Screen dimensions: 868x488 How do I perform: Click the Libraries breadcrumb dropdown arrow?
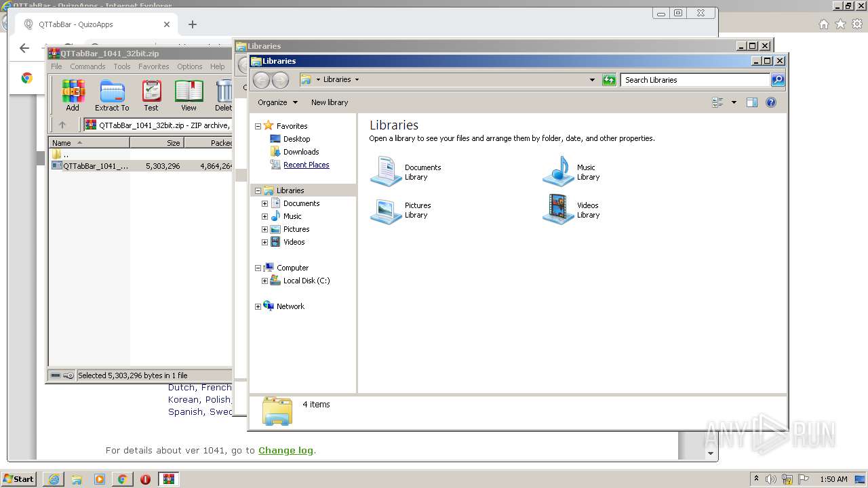pyautogui.click(x=357, y=80)
